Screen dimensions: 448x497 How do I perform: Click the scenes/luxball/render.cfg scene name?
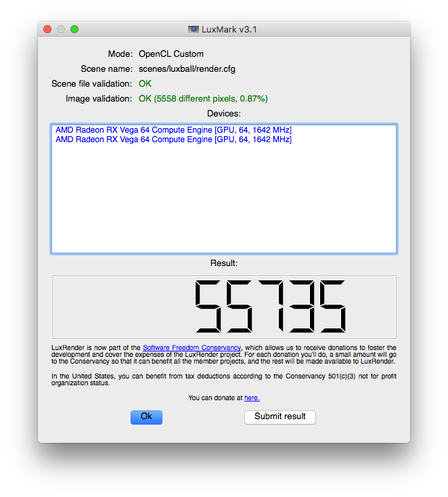[x=187, y=69]
